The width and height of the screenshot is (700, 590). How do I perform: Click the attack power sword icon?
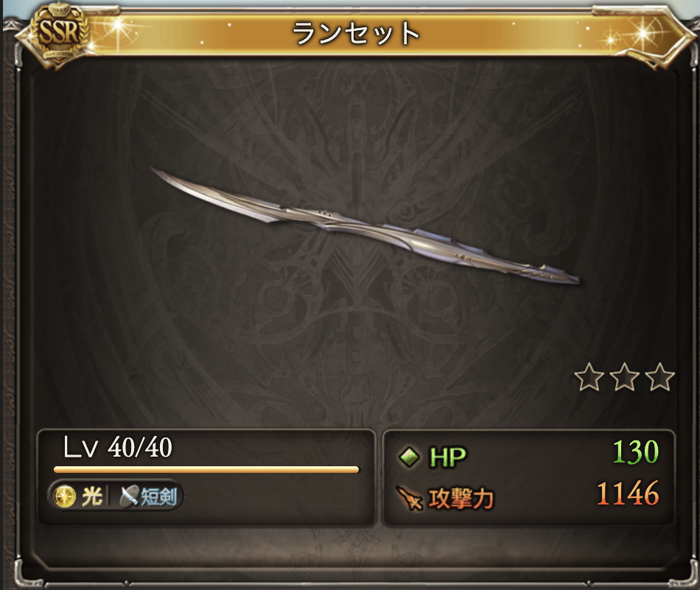(x=410, y=498)
